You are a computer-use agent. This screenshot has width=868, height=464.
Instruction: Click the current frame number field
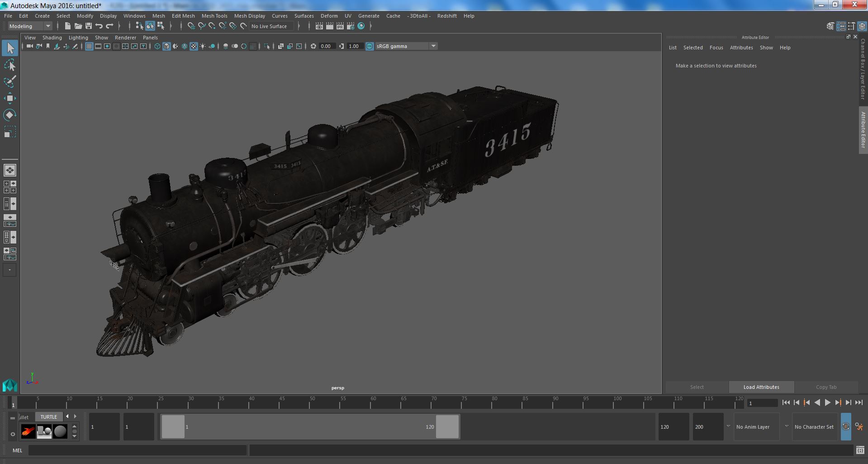click(x=762, y=403)
